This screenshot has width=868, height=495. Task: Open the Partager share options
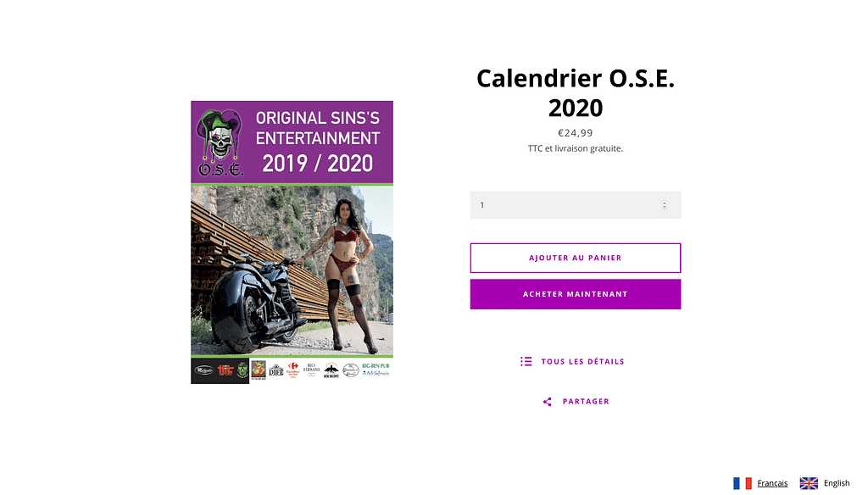(x=576, y=402)
